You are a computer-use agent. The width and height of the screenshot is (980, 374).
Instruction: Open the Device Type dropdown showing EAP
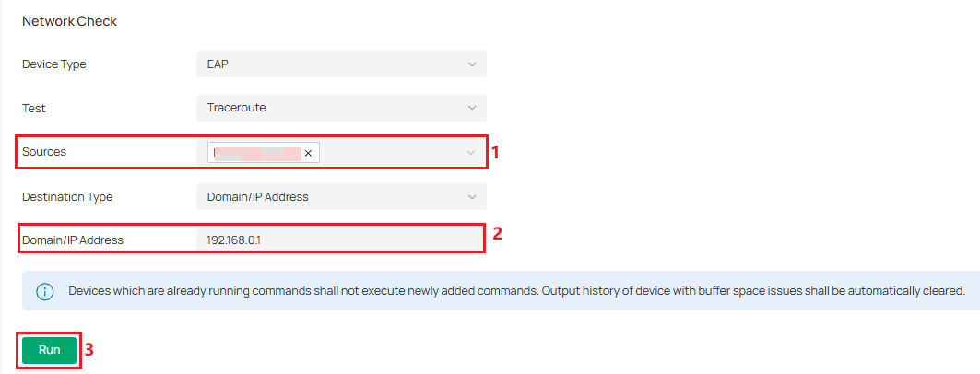pyautogui.click(x=332, y=64)
